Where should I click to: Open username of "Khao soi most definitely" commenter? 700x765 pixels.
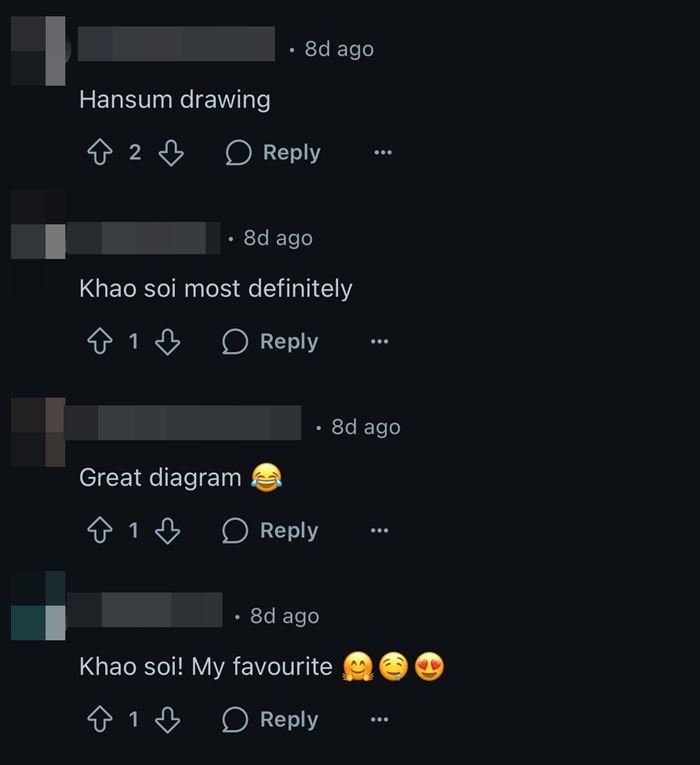point(143,238)
